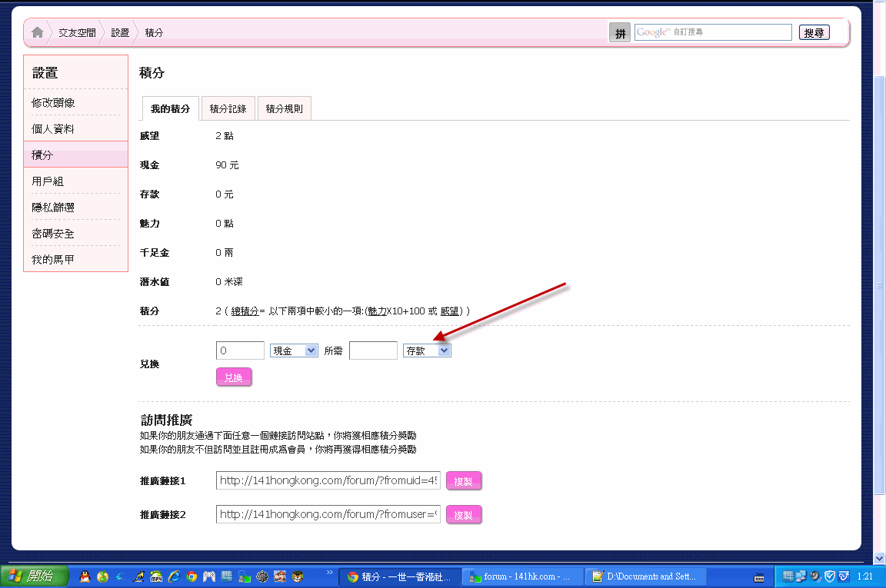Copy 推廣鏈接2 with its 複製 button
This screenshot has width=886, height=588.
coord(463,515)
